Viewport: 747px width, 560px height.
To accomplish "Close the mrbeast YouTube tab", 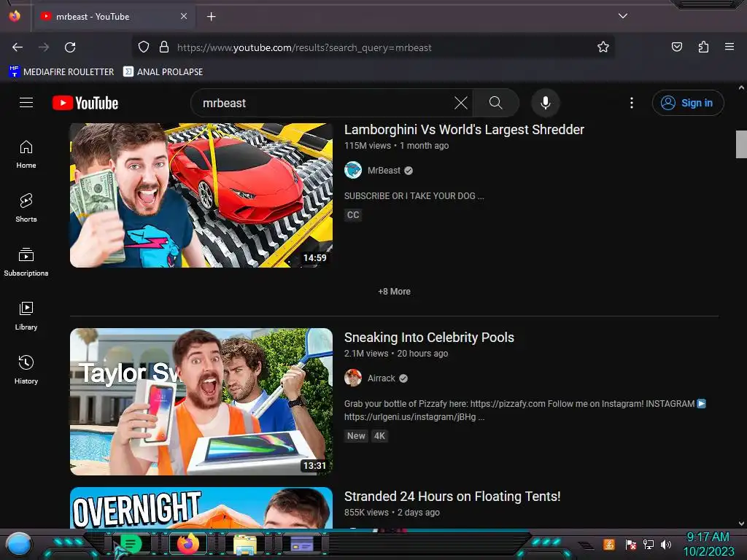I will pos(184,16).
